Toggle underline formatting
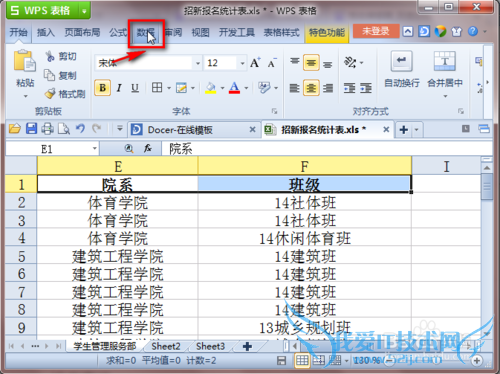 (x=135, y=88)
